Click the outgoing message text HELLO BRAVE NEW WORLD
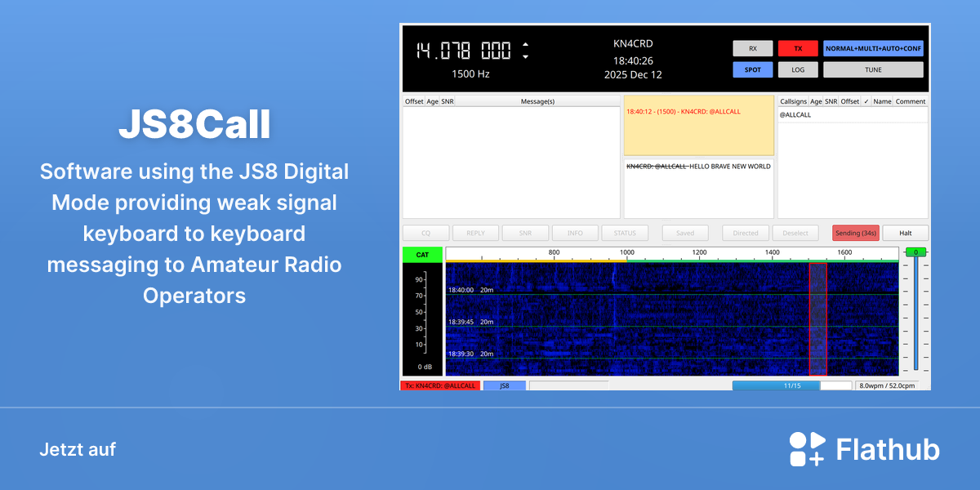This screenshot has height=490, width=980. pos(730,166)
